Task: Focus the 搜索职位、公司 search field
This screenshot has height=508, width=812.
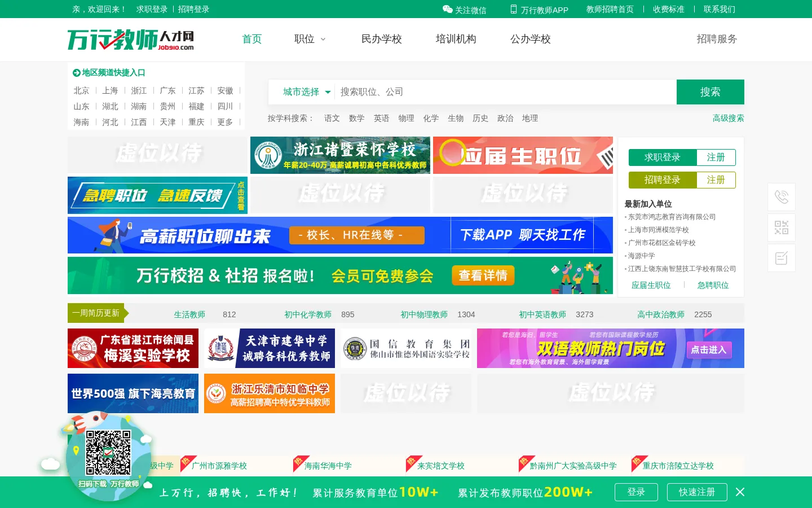Action: (506, 92)
